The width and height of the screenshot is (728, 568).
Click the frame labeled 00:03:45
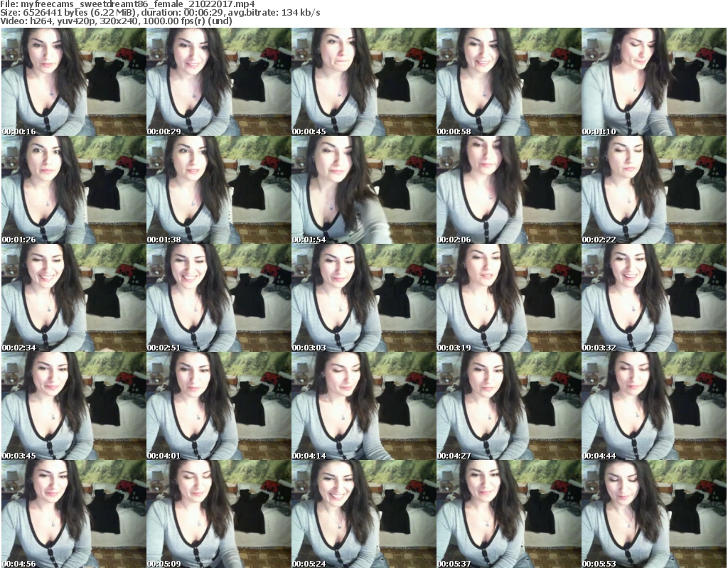coord(73,407)
